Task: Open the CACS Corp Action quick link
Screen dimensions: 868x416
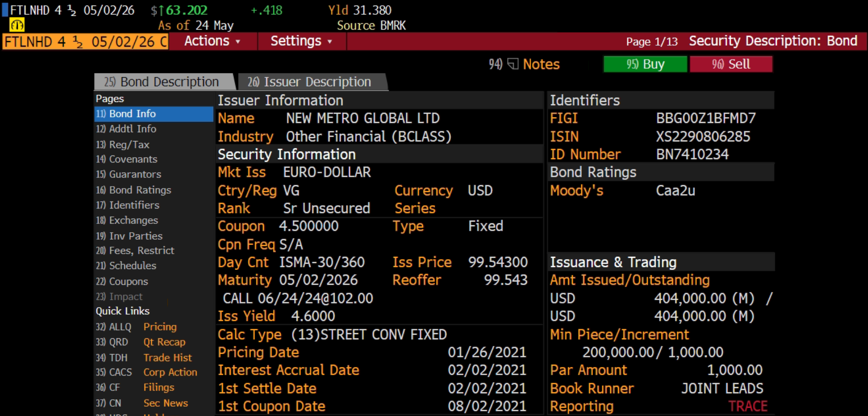Action: tap(147, 373)
